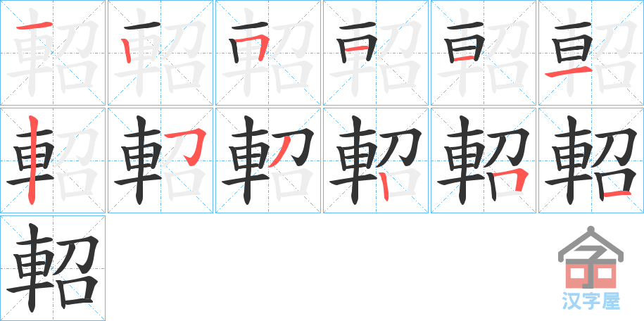This screenshot has width=644, height=321.
Task: Open the eleventh step with red 口 corner stroke
Action: 484,160
